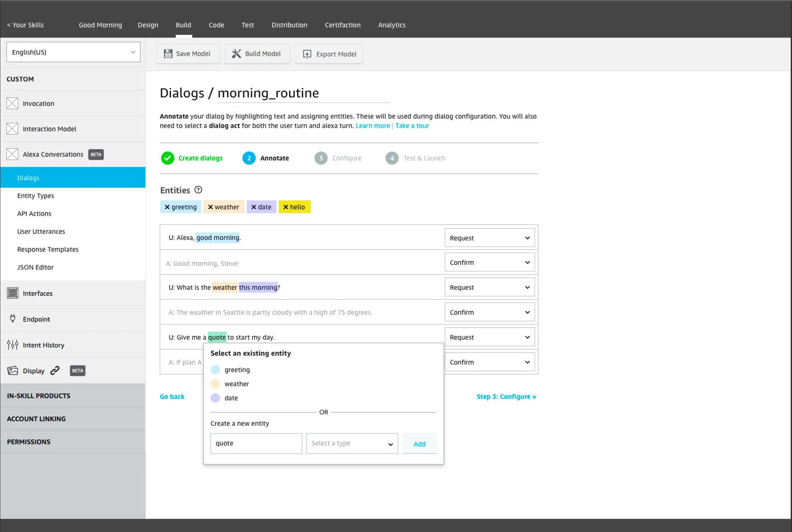Screen dimensions: 792x532
Task: Open the English(US) language dropdown
Action: tap(73, 52)
